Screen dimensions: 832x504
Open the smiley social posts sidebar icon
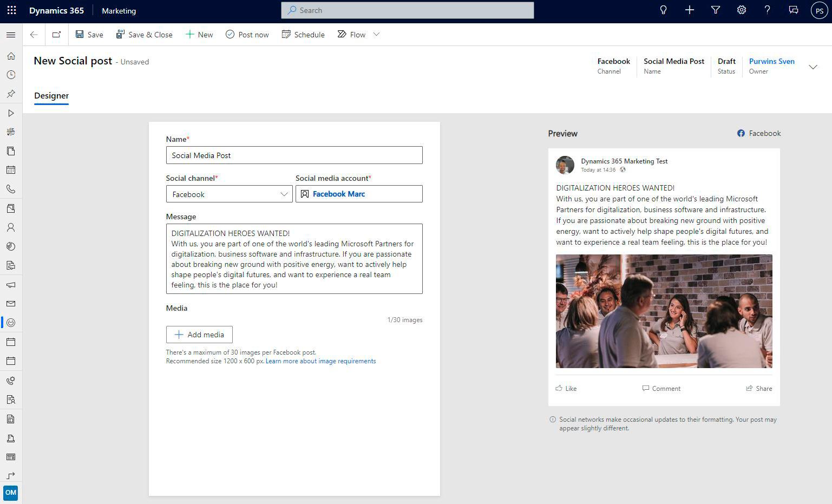coord(11,323)
